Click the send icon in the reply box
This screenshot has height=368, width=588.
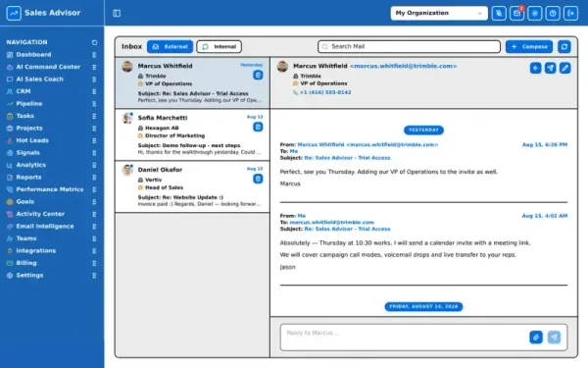[554, 338]
